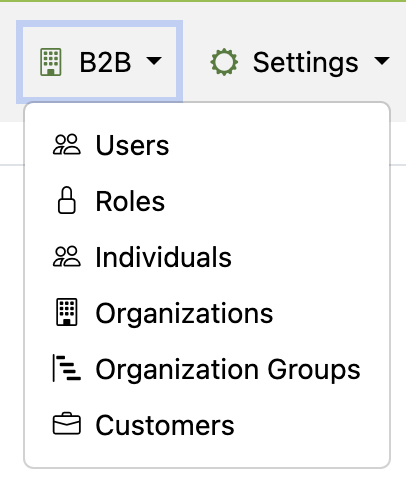
Task: Open the Settings menu
Action: click(x=300, y=62)
